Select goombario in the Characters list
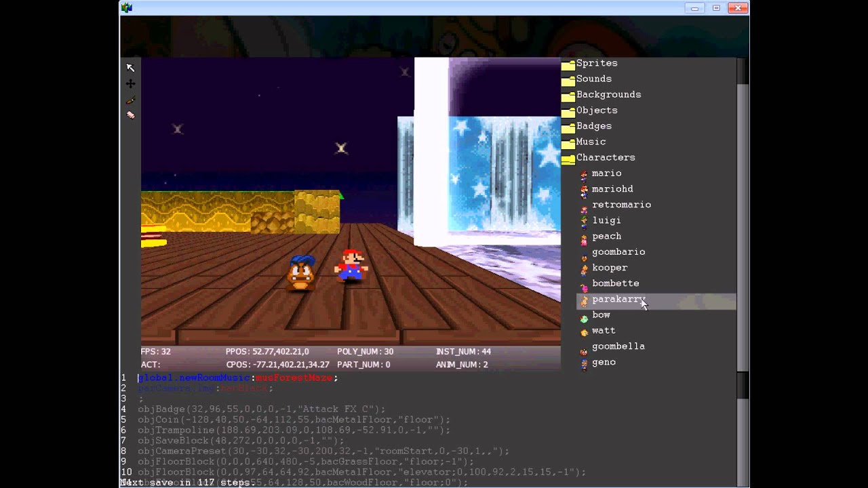This screenshot has height=488, width=868. 618,251
